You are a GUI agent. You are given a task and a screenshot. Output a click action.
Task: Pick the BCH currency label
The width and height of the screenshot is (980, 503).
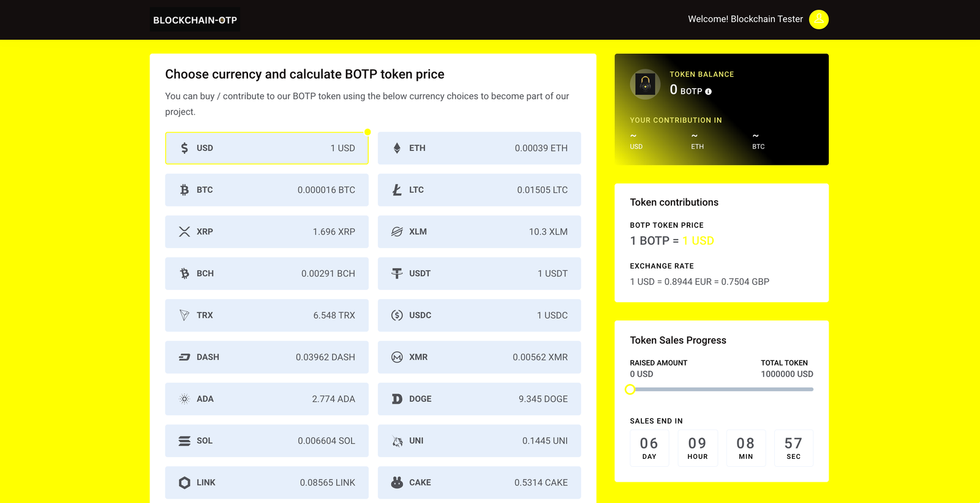click(205, 273)
